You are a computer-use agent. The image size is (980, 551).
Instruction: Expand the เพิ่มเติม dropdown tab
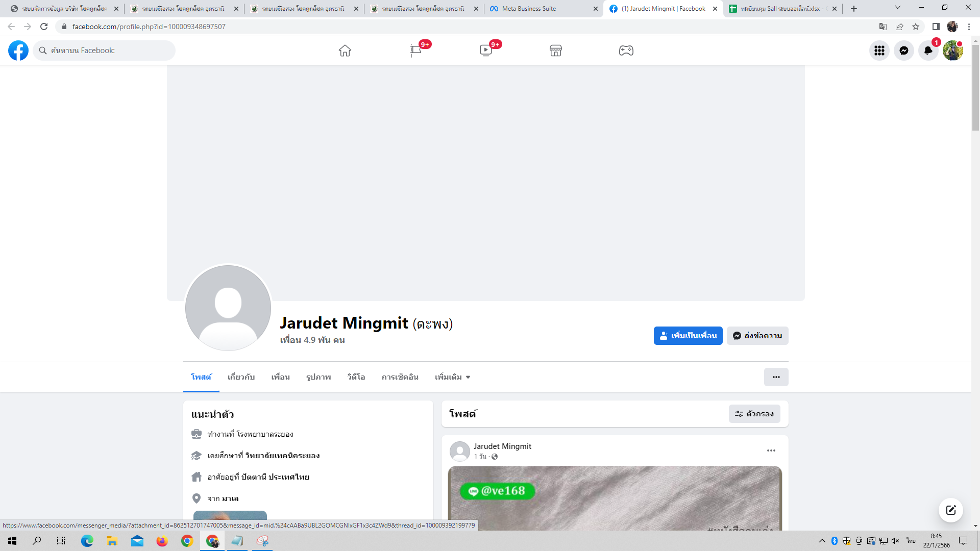(452, 377)
